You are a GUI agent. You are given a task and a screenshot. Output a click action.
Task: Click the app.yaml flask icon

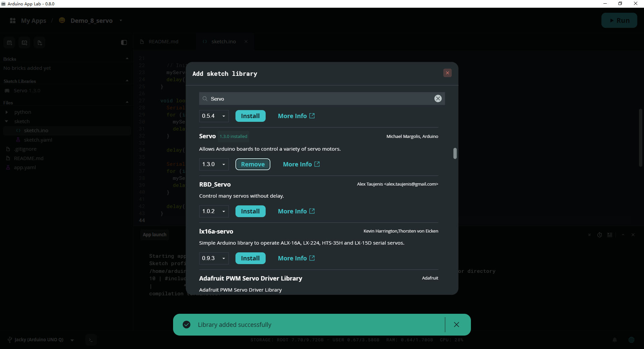coord(8,167)
